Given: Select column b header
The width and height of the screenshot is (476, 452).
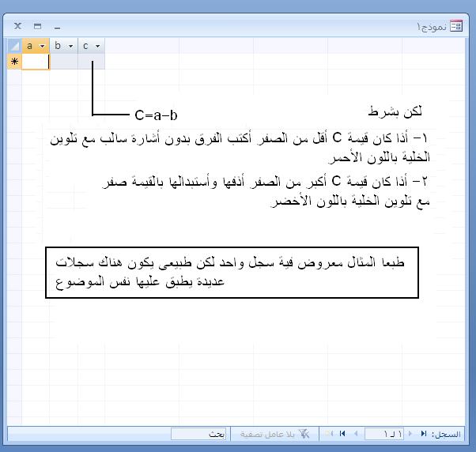Looking at the screenshot, I should pos(64,46).
